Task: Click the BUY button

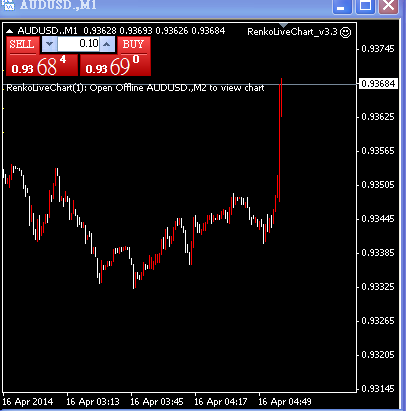Action: coord(133,45)
